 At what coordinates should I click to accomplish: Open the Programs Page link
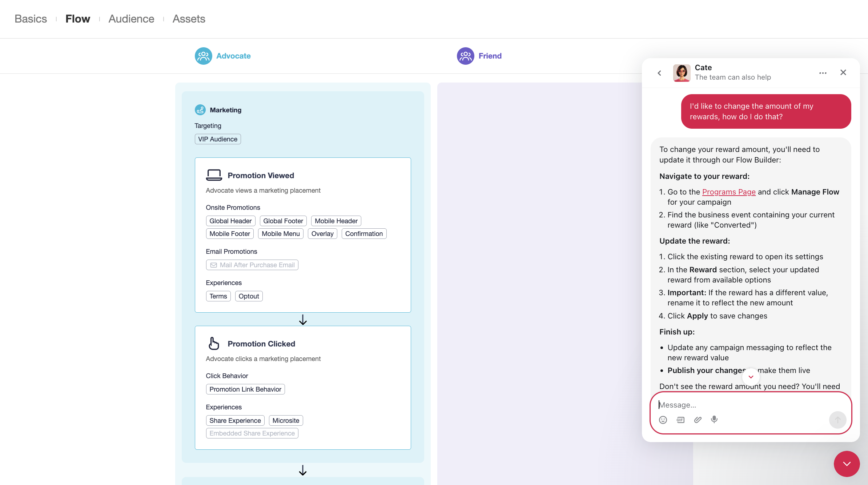pyautogui.click(x=729, y=192)
